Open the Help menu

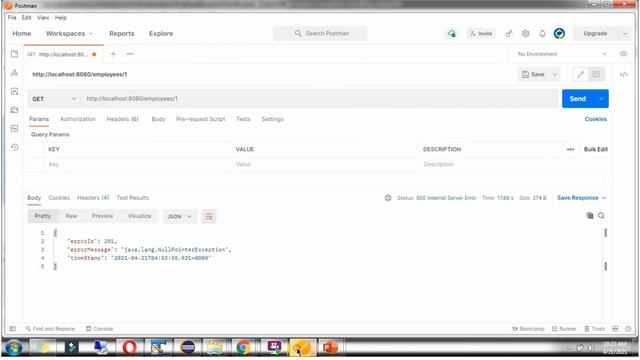(61, 18)
